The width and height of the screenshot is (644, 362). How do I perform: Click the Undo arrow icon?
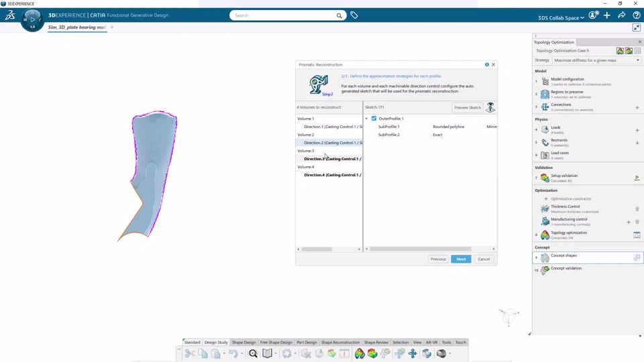[x=233, y=353]
